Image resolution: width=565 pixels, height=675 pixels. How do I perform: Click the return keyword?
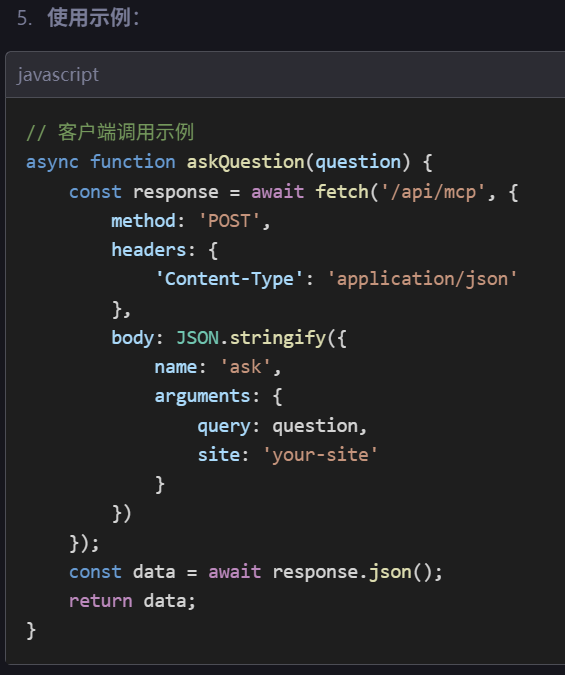(x=101, y=601)
